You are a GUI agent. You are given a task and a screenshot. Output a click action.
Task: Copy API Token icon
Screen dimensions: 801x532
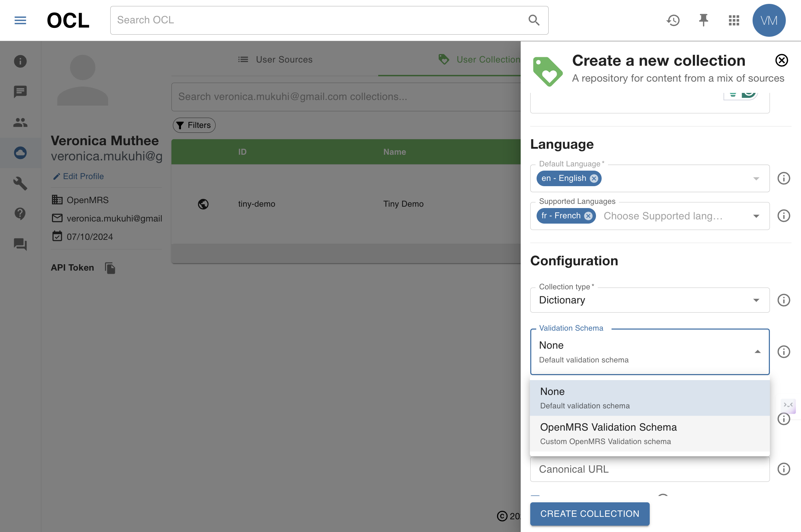110,268
